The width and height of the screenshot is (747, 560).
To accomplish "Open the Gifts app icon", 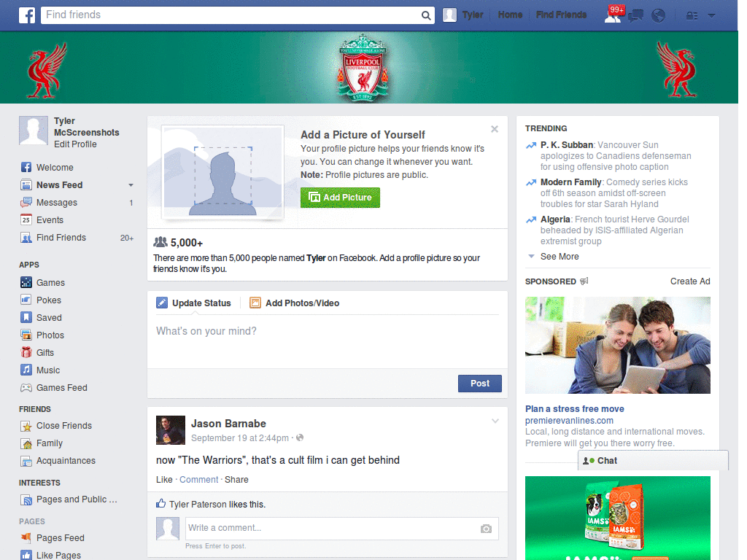I will [26, 353].
